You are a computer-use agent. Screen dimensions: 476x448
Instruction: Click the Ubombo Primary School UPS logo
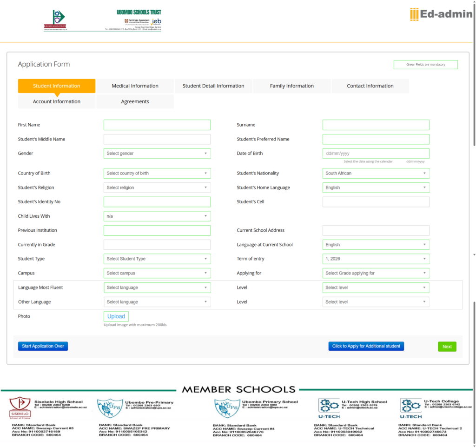tap(227, 408)
